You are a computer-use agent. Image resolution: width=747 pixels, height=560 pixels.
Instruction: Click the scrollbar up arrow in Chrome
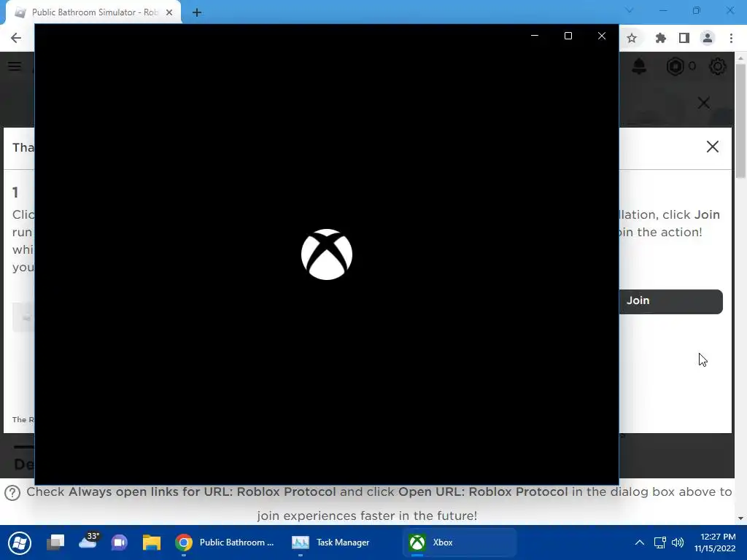click(740, 58)
